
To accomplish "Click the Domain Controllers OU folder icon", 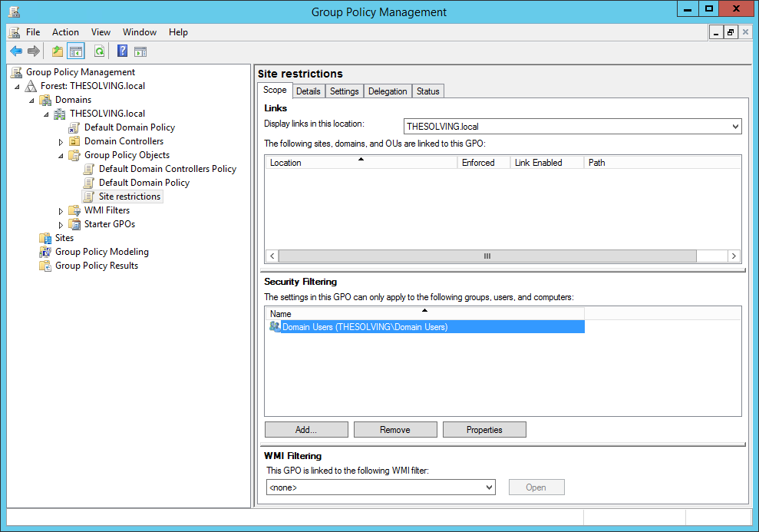I will (74, 141).
